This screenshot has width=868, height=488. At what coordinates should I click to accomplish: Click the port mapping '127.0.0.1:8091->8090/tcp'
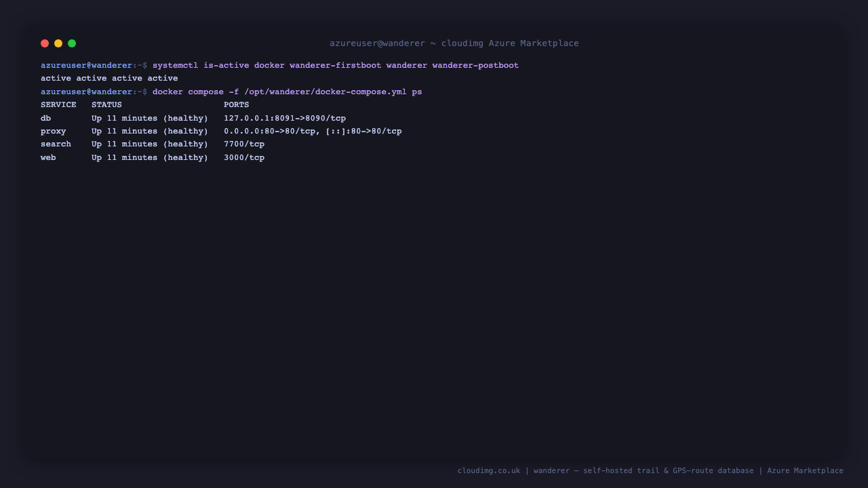tap(285, 119)
